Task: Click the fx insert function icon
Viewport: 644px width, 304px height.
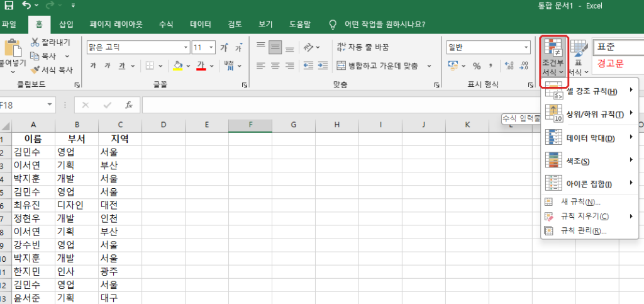Action: 129,105
